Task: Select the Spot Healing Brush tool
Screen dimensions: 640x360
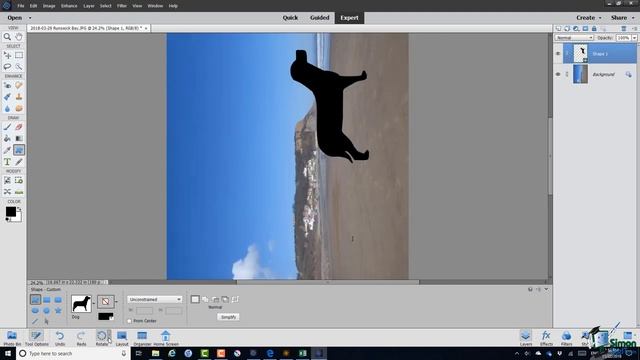Action: tap(19, 85)
